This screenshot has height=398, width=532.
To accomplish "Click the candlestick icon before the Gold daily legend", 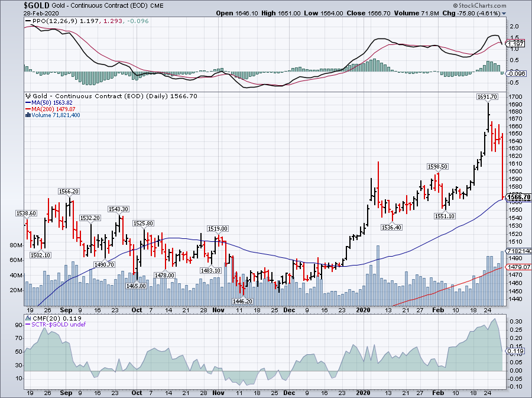I will tap(28, 96).
